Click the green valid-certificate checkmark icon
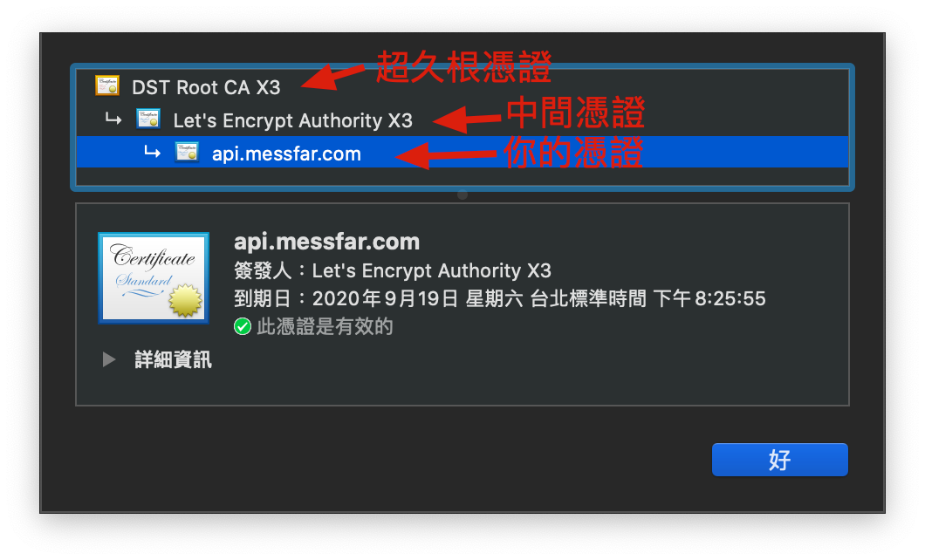The image size is (925, 560). (243, 326)
